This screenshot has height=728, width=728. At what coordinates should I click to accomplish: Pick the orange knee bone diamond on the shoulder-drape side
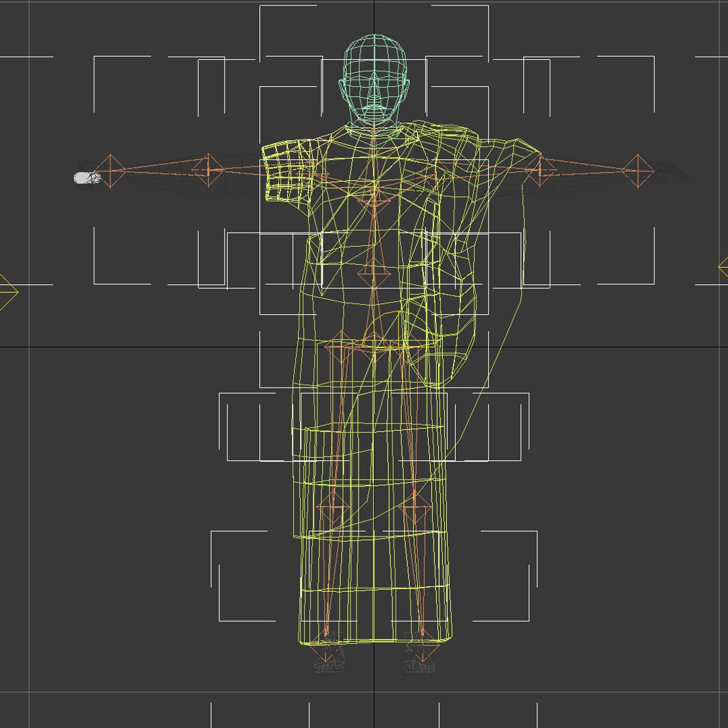pyautogui.click(x=415, y=508)
